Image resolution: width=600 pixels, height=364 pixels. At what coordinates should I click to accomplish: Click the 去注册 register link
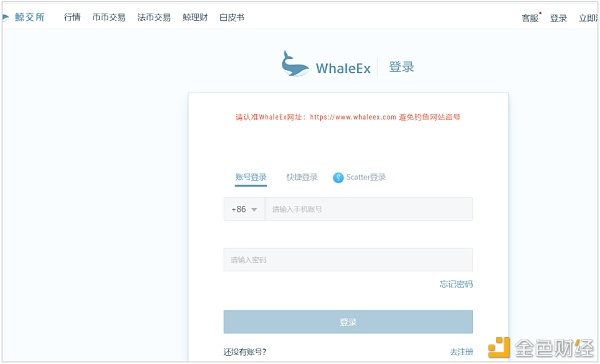click(x=461, y=351)
